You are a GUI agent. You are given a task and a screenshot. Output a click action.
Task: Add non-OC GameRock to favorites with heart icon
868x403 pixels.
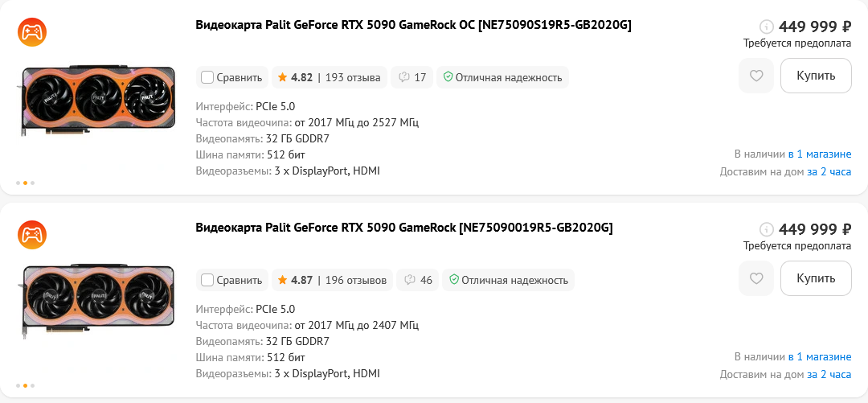click(756, 279)
